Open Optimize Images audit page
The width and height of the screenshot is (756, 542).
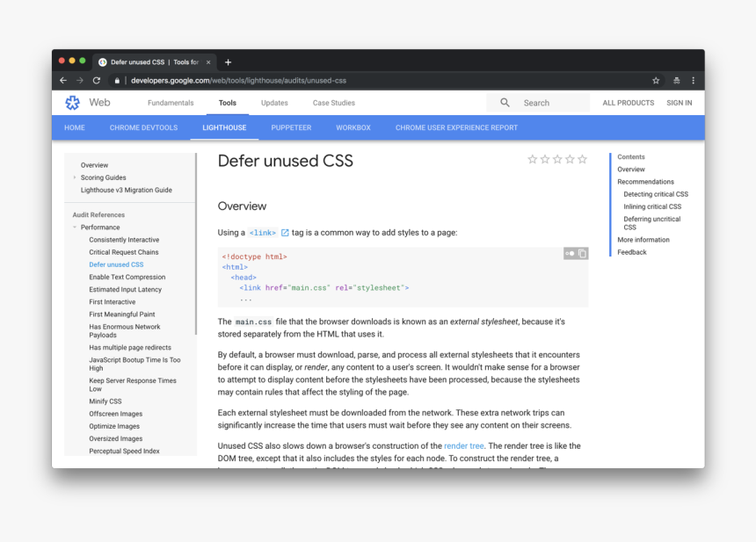[x=114, y=426]
